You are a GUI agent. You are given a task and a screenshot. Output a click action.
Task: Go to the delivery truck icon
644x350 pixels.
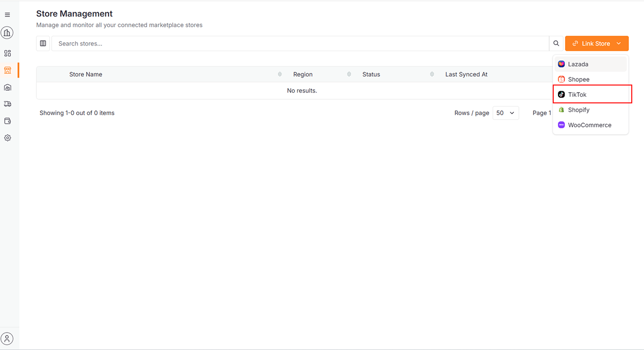click(8, 104)
